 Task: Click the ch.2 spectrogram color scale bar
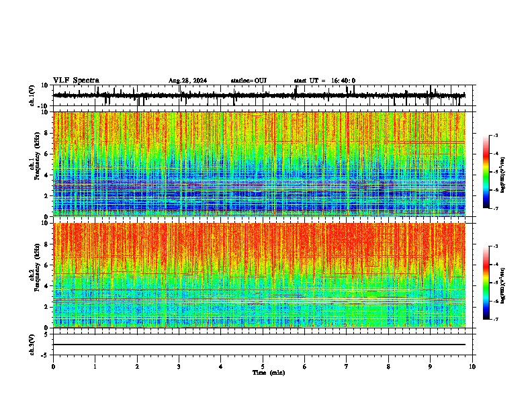486,283
